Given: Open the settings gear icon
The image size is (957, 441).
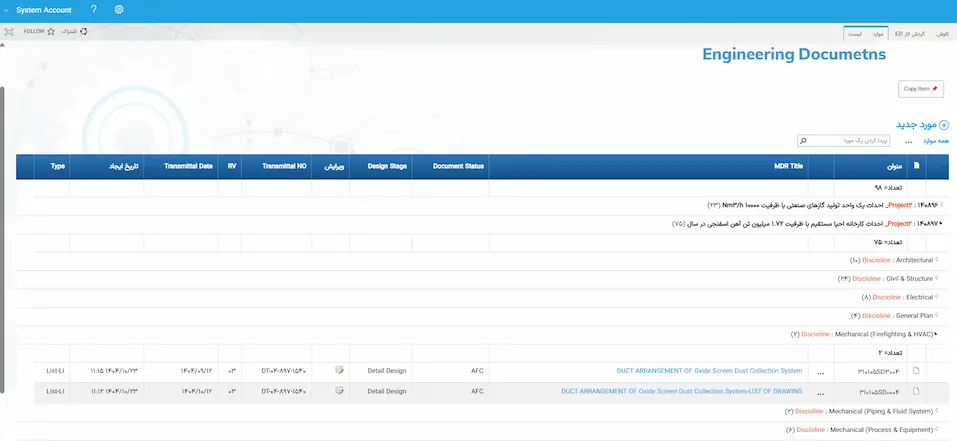Looking at the screenshot, I should click(119, 10).
